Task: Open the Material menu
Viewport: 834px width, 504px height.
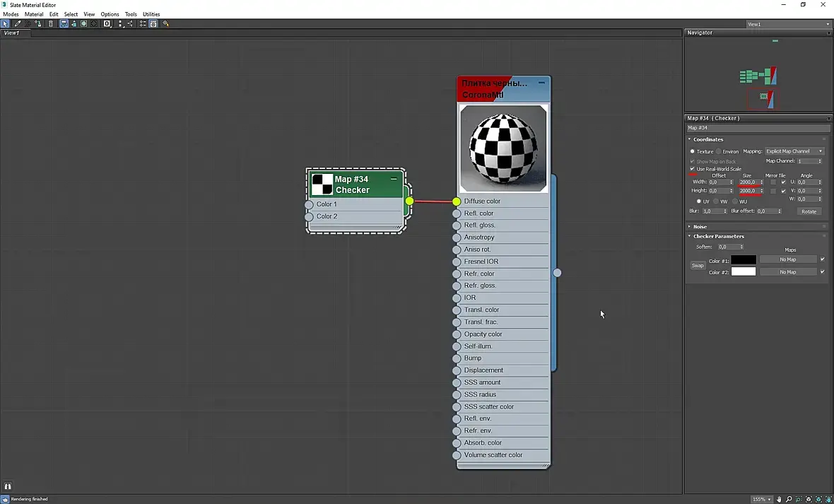Action: coord(34,14)
